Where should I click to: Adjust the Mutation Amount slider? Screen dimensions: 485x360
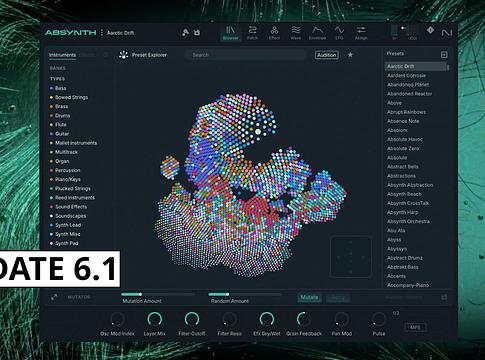coord(158,294)
